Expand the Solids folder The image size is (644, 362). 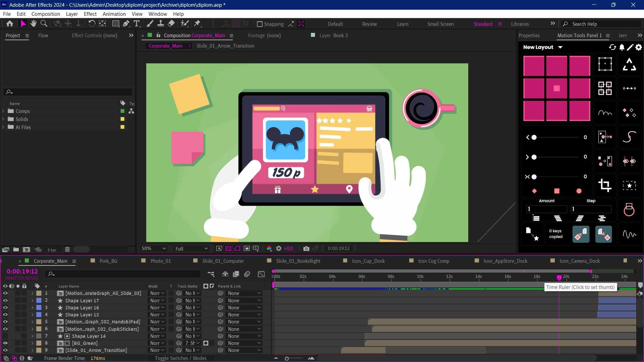click(x=3, y=119)
